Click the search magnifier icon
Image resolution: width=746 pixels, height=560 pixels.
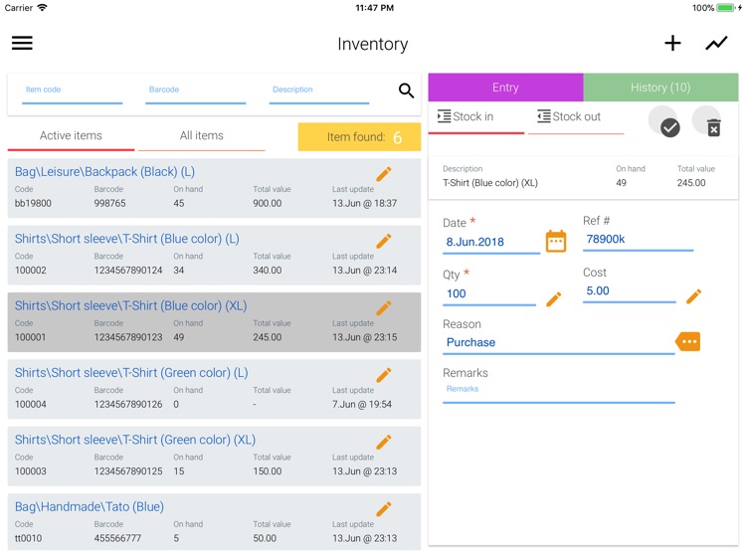(406, 91)
